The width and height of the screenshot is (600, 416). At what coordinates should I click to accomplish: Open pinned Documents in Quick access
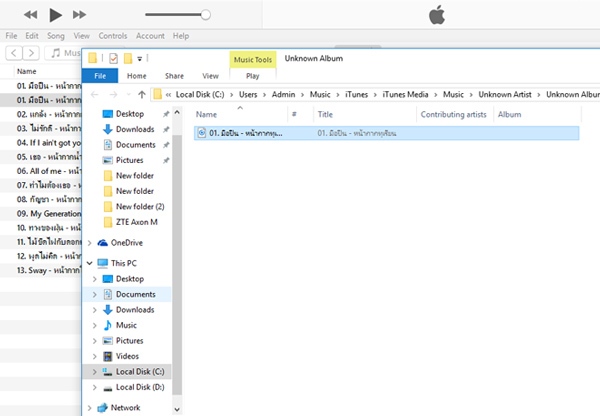click(x=135, y=145)
